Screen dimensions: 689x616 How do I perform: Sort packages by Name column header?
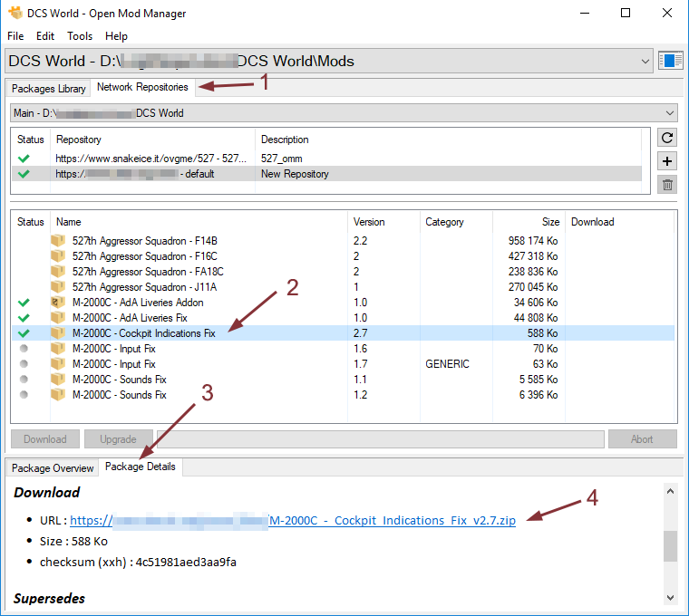point(199,222)
